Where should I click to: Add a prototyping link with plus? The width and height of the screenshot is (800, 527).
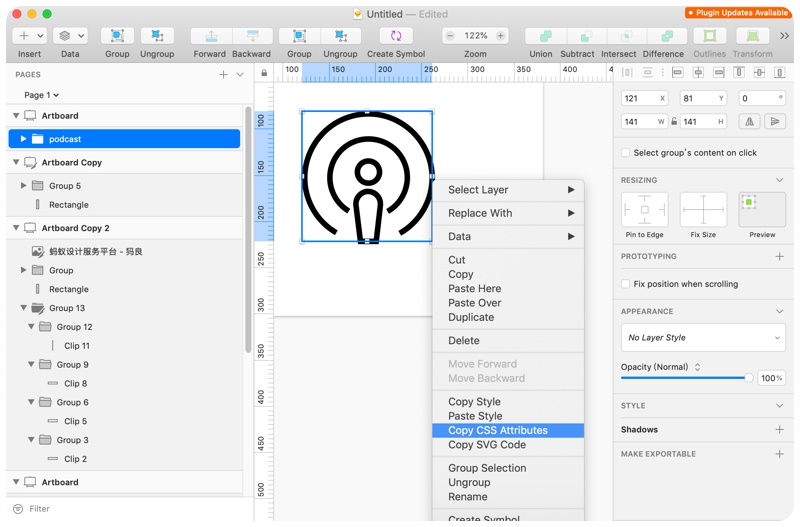[780, 256]
